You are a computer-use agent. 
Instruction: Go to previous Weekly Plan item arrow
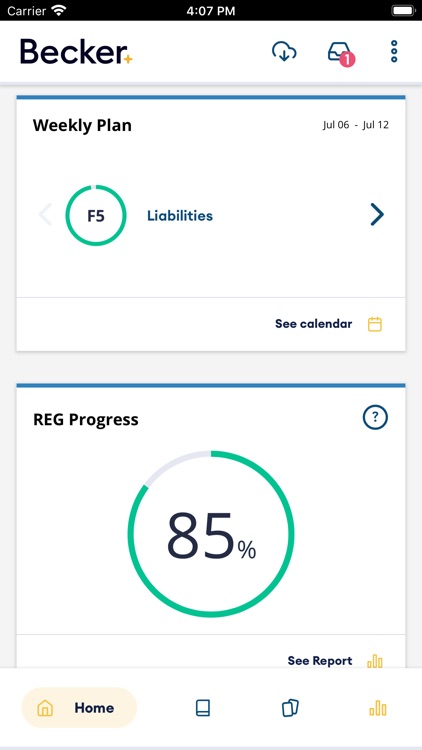click(45, 214)
